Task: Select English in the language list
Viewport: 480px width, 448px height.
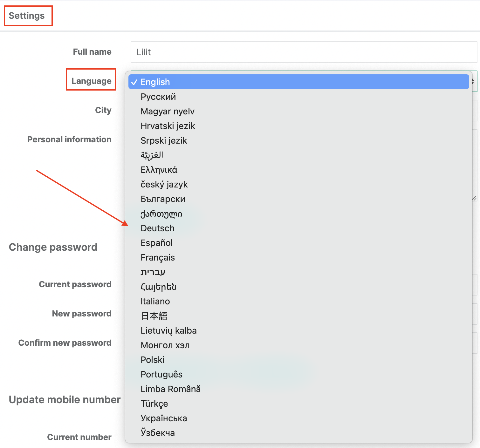Action: point(155,82)
